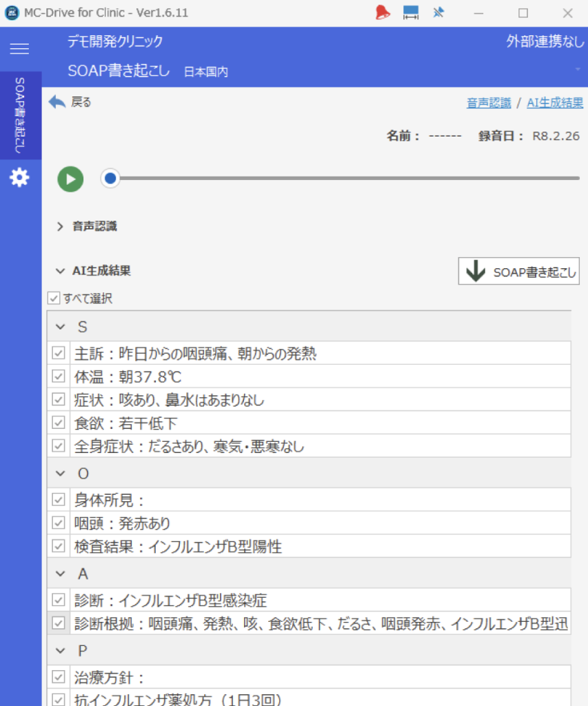The height and width of the screenshot is (706, 588).
Task: Click the blue window width icon
Action: click(x=411, y=12)
